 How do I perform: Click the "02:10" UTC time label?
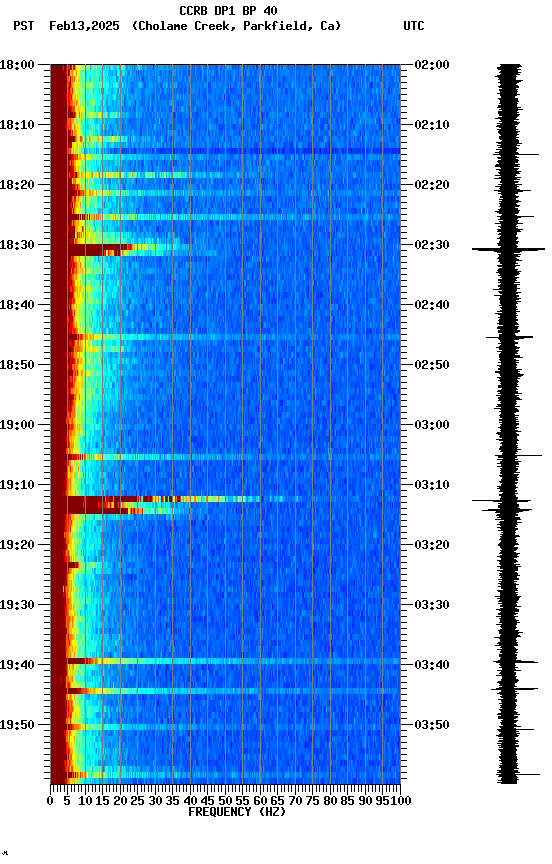(x=432, y=125)
